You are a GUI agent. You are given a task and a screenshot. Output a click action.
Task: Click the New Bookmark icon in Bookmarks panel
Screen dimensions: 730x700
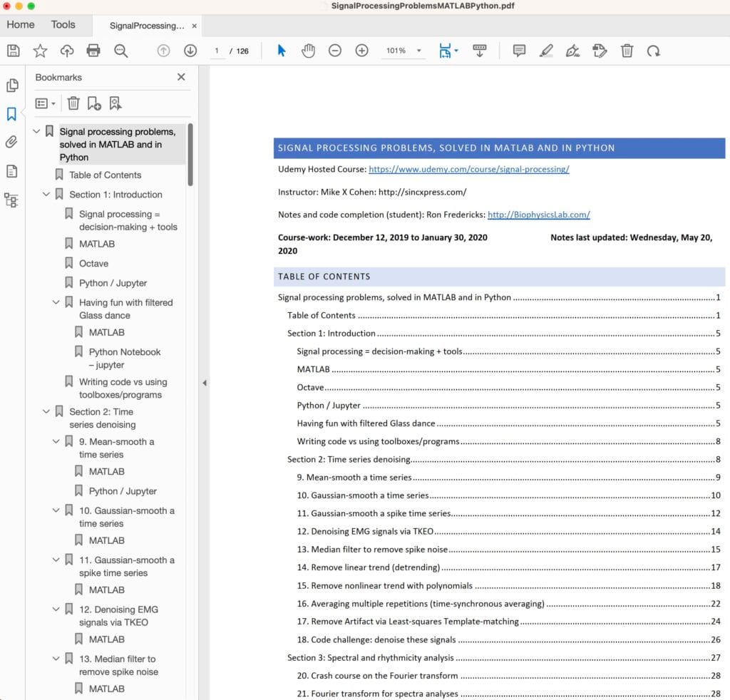(93, 103)
